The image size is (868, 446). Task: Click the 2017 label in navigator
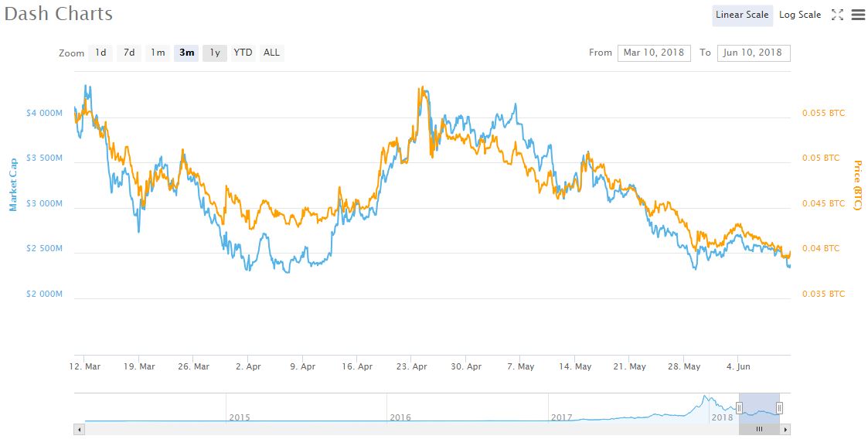(562, 417)
